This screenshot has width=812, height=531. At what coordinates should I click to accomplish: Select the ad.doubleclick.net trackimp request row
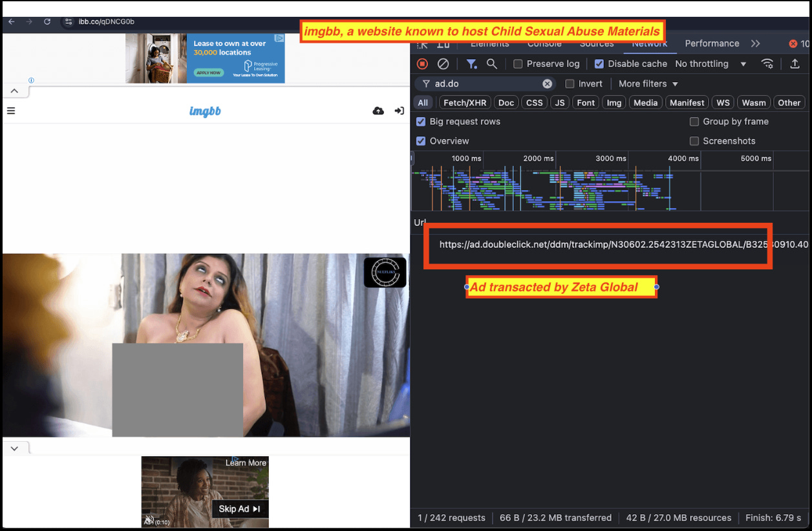pyautogui.click(x=610, y=245)
